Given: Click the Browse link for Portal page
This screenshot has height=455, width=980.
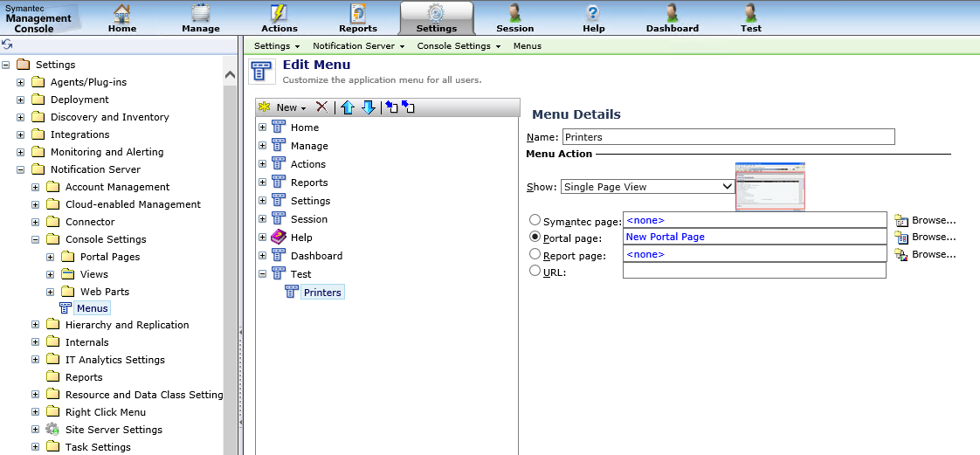Looking at the screenshot, I should click(x=934, y=237).
